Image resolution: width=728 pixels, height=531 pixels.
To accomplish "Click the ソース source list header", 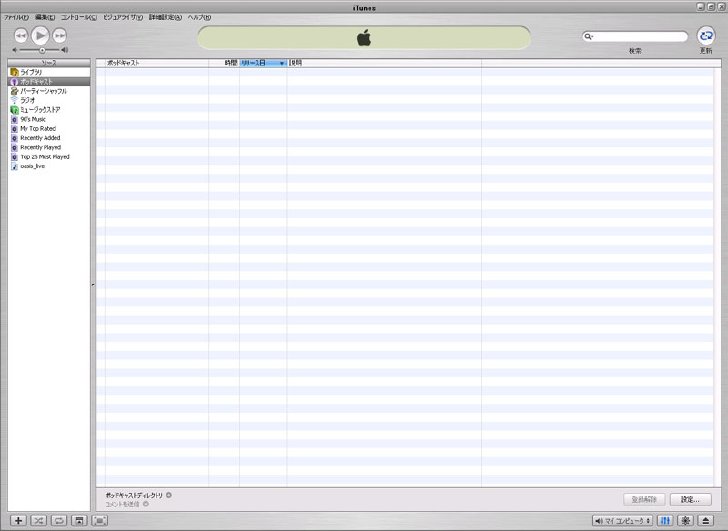I will click(49, 63).
